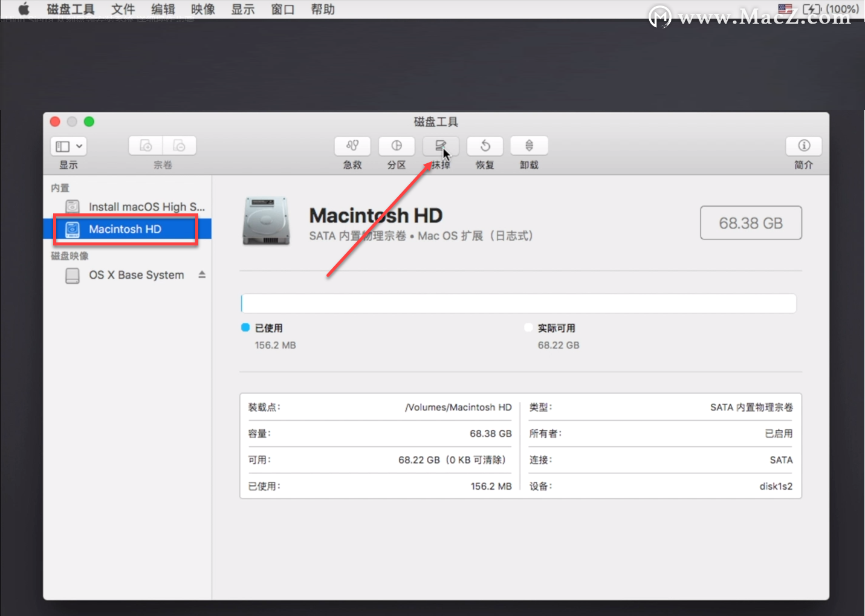The image size is (865, 616).
Task: Click the remove volume toolbar icon
Action: [x=180, y=146]
